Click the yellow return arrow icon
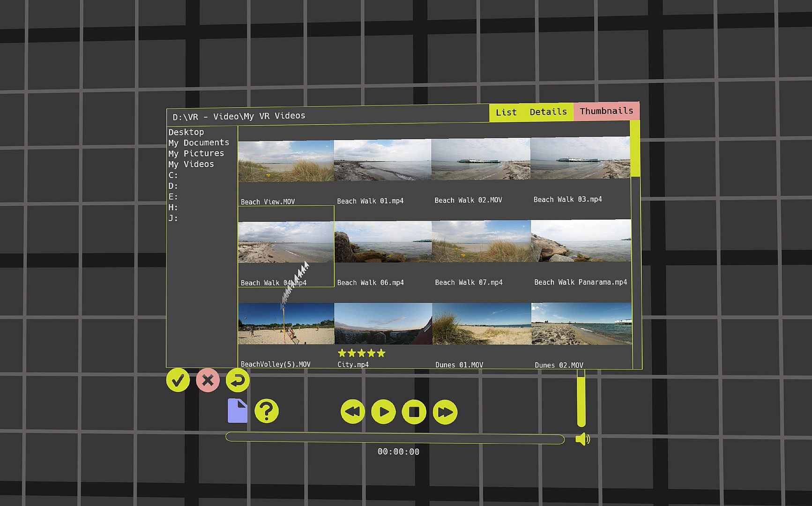812x506 pixels. (238, 380)
